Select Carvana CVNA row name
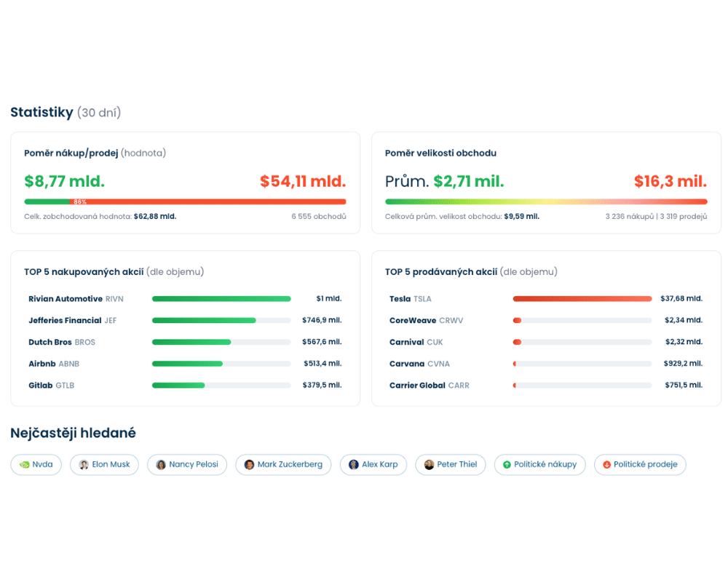 click(419, 364)
